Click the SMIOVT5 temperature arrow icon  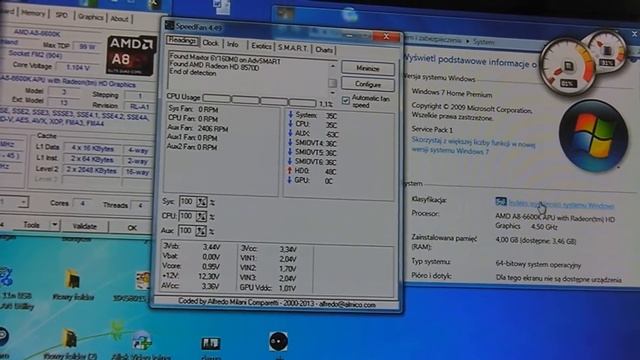pyautogui.click(x=290, y=152)
